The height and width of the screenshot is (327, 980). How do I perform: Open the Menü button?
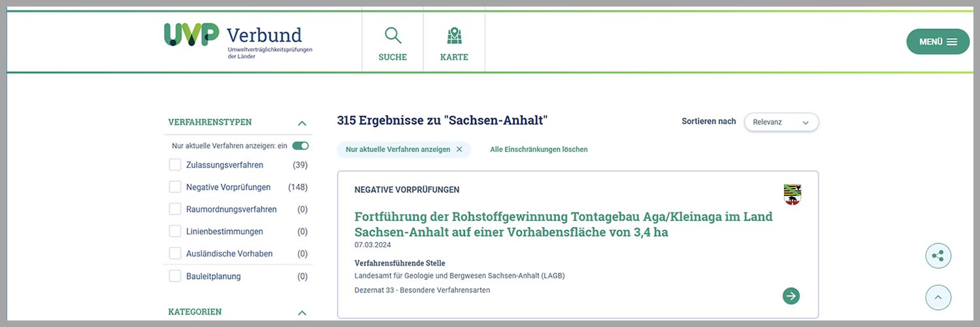(938, 42)
